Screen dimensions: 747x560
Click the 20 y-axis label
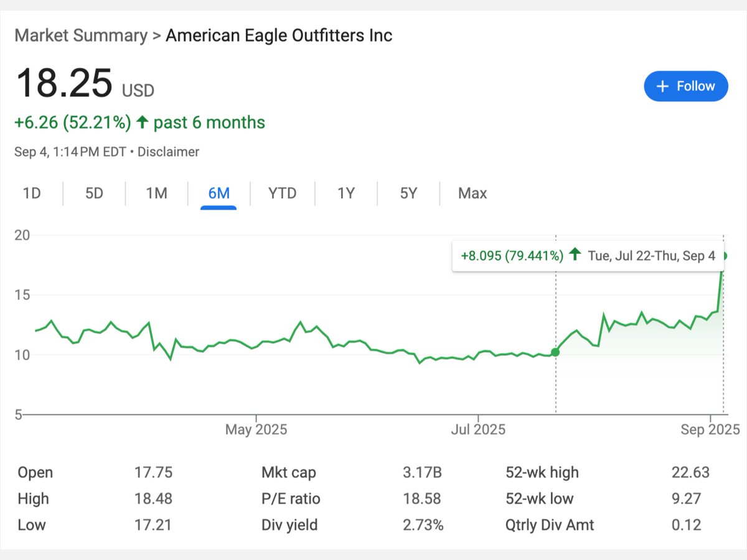pos(22,235)
